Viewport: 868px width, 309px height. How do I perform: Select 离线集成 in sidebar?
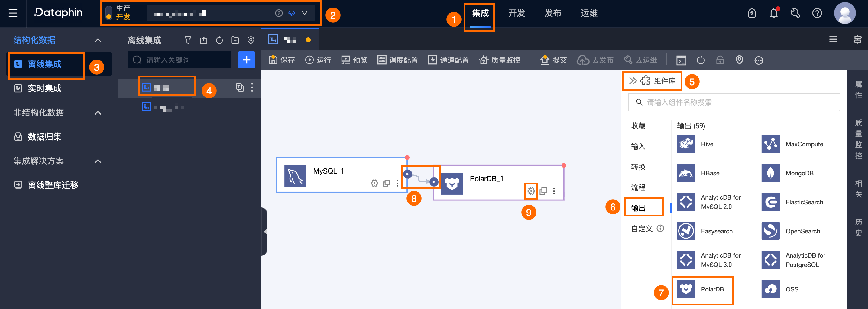point(60,64)
